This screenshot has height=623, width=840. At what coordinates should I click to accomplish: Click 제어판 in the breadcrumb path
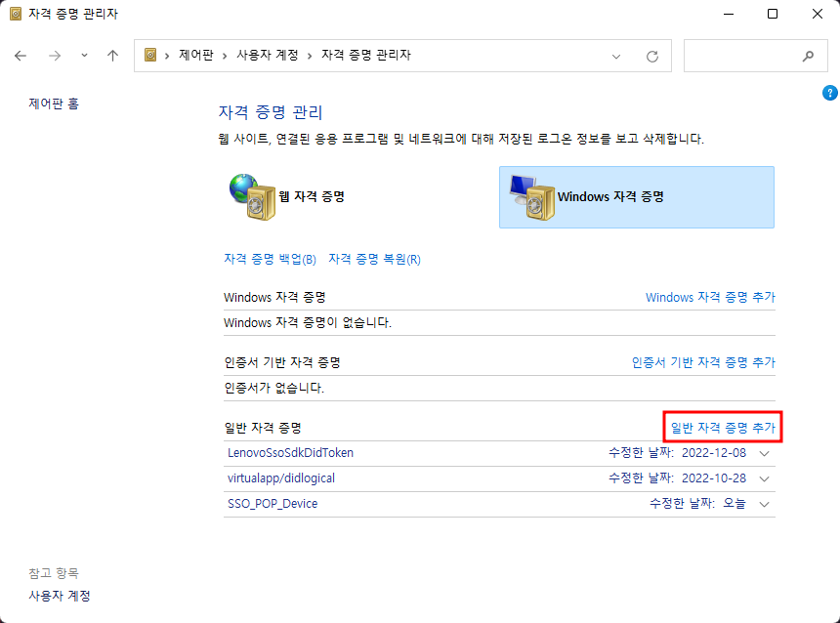point(196,56)
